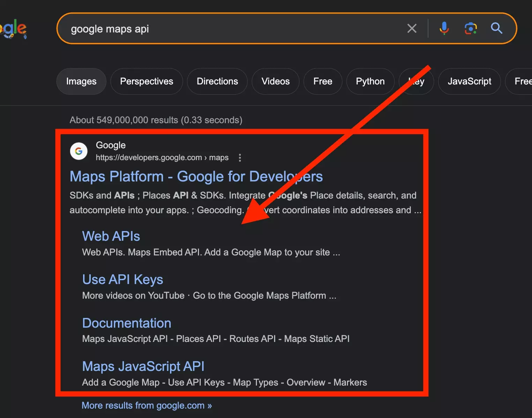Open Maps Platform - Google for Developers link

click(x=196, y=177)
